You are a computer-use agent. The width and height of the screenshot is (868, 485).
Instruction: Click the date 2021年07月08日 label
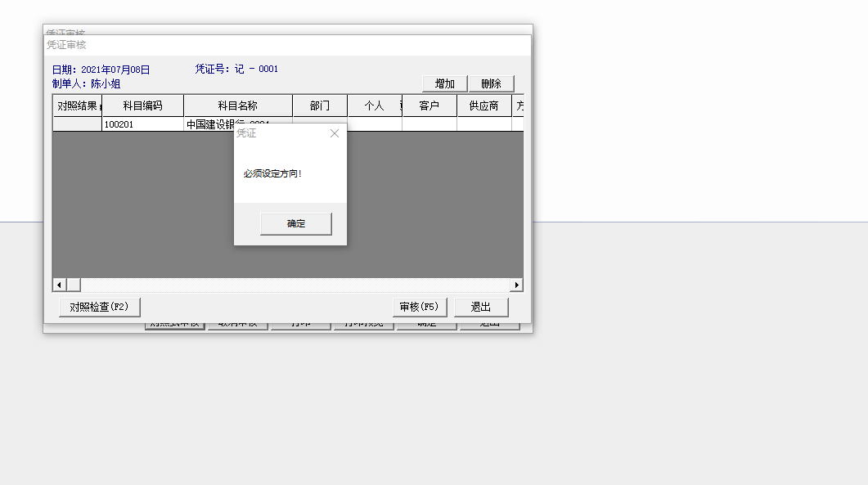click(101, 70)
